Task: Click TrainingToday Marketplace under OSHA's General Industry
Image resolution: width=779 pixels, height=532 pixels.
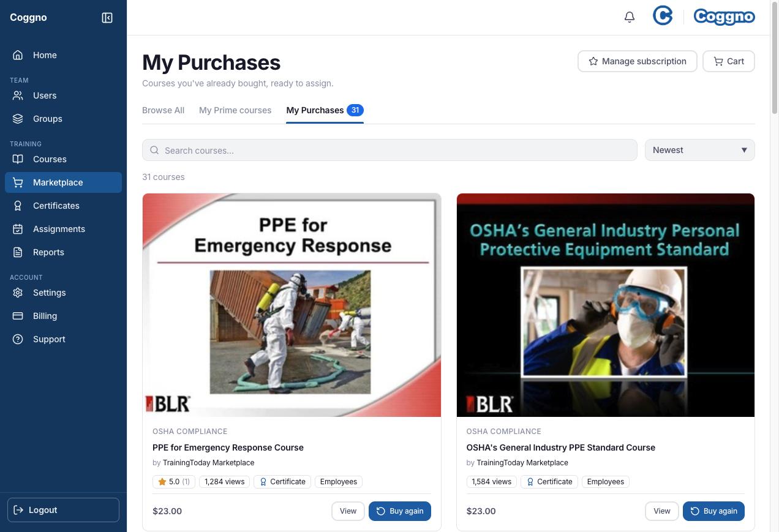Action: tap(522, 463)
